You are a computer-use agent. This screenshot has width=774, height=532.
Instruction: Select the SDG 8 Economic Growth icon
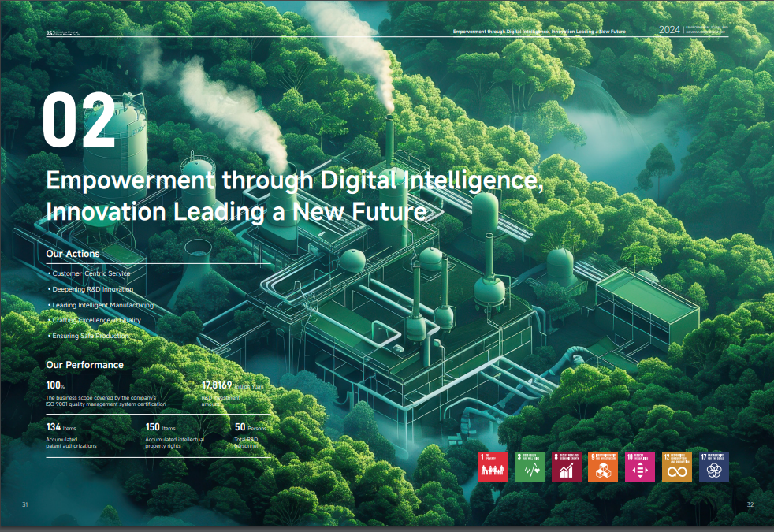566,467
